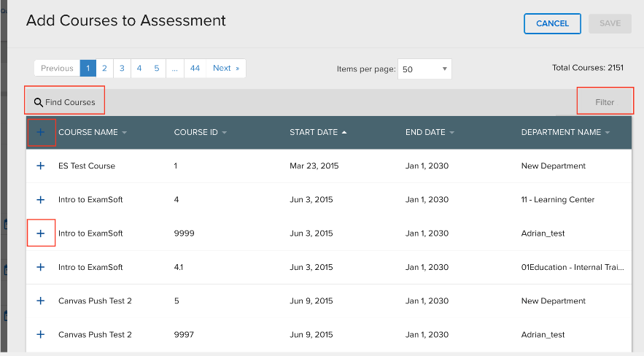Go to page 5 of courses
Screen dimensions: 644x356
pos(157,68)
